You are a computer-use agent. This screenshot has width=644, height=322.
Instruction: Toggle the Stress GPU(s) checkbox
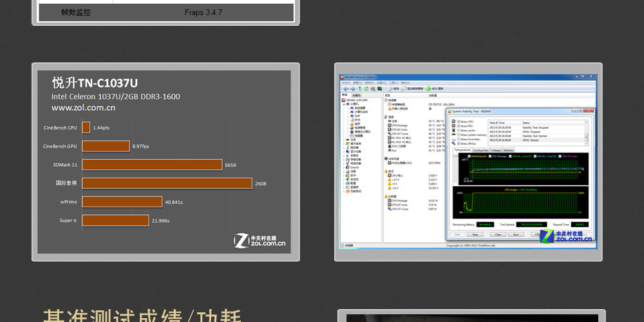[x=459, y=144]
